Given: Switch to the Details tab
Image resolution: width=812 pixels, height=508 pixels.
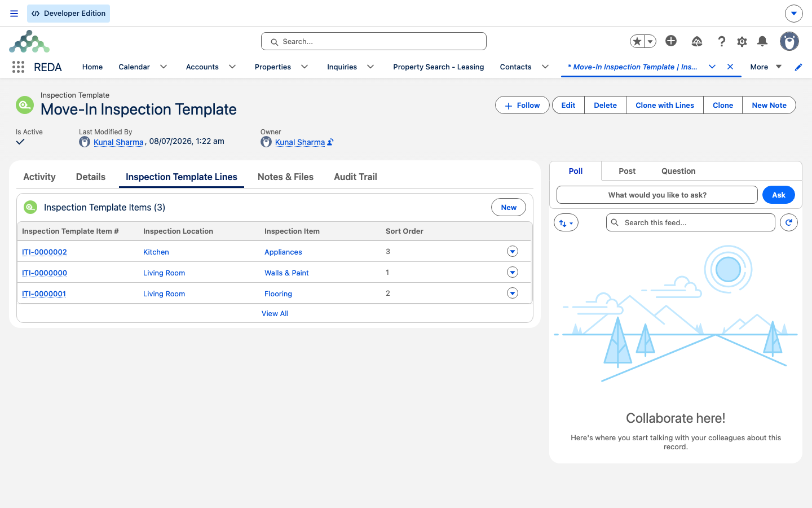Looking at the screenshot, I should click(91, 177).
